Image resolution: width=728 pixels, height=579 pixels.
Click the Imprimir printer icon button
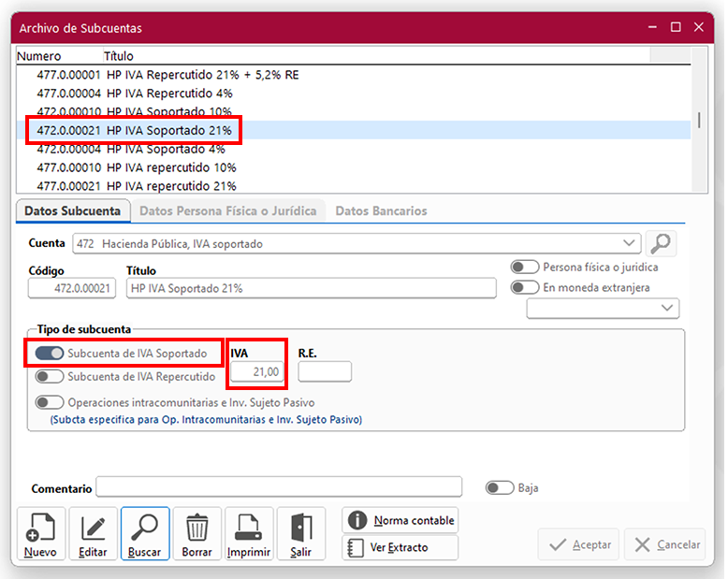249,534
